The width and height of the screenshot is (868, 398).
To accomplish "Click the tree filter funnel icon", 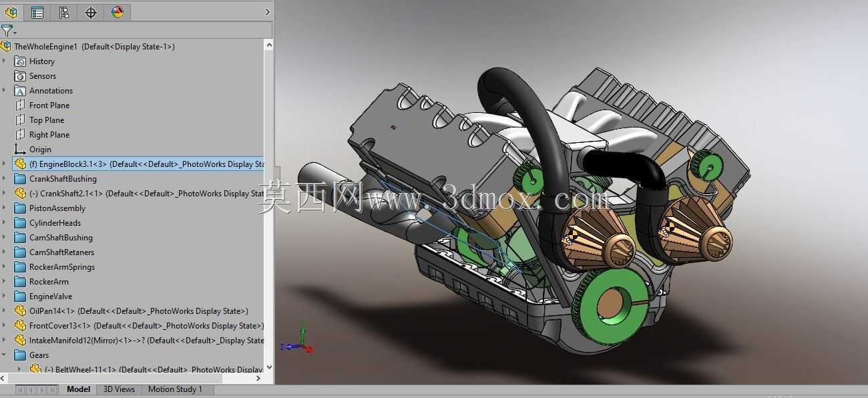I will tap(7, 30).
